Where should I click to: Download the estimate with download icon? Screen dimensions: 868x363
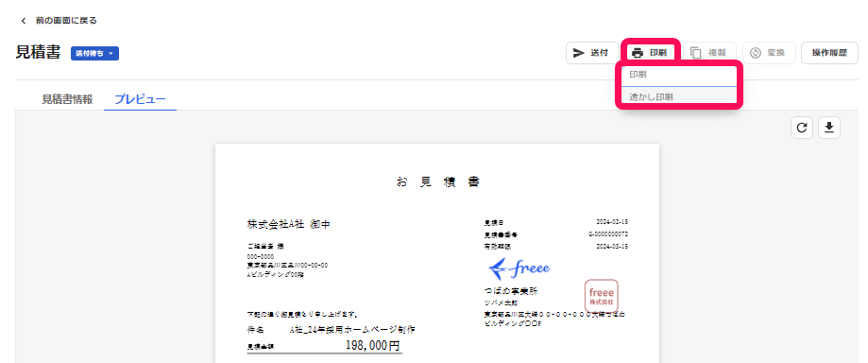coord(828,128)
